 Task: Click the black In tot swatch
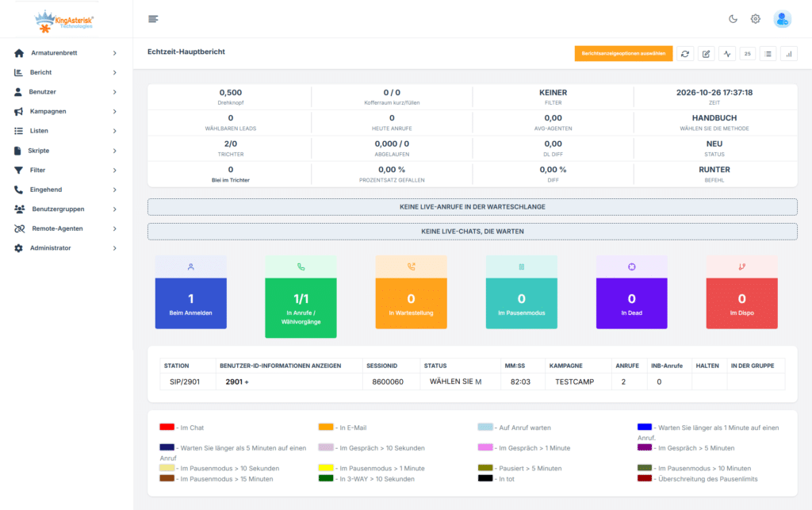[x=485, y=478]
